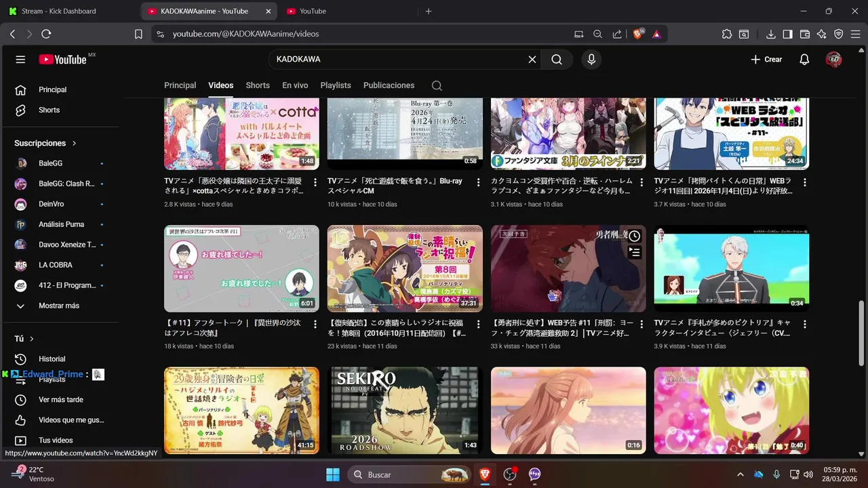The image size is (868, 488).
Task: Open account avatar menu
Action: (x=834, y=60)
